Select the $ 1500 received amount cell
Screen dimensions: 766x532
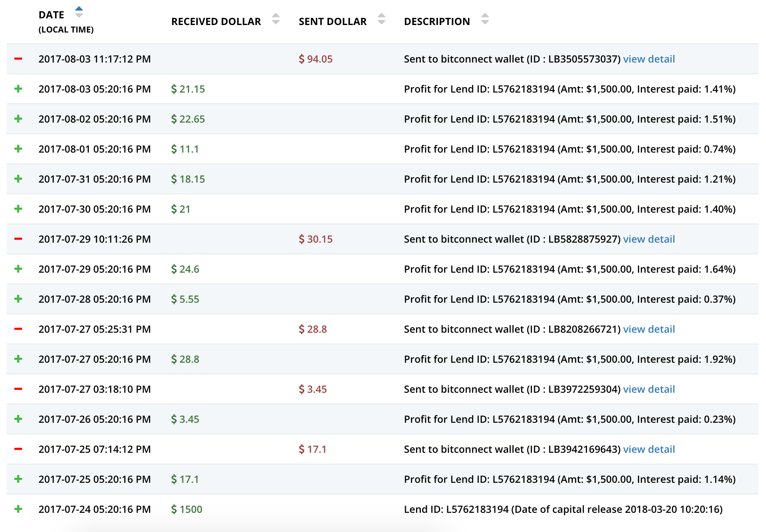pyautogui.click(x=186, y=509)
